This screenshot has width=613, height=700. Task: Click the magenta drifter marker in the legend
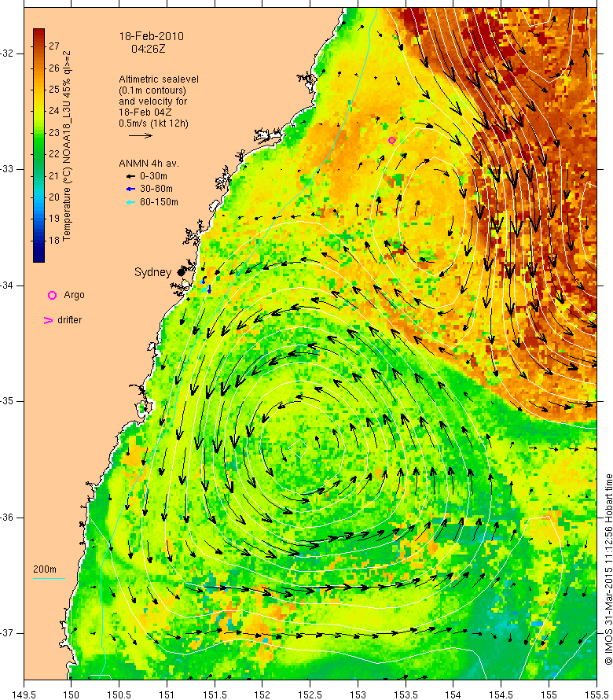48,320
